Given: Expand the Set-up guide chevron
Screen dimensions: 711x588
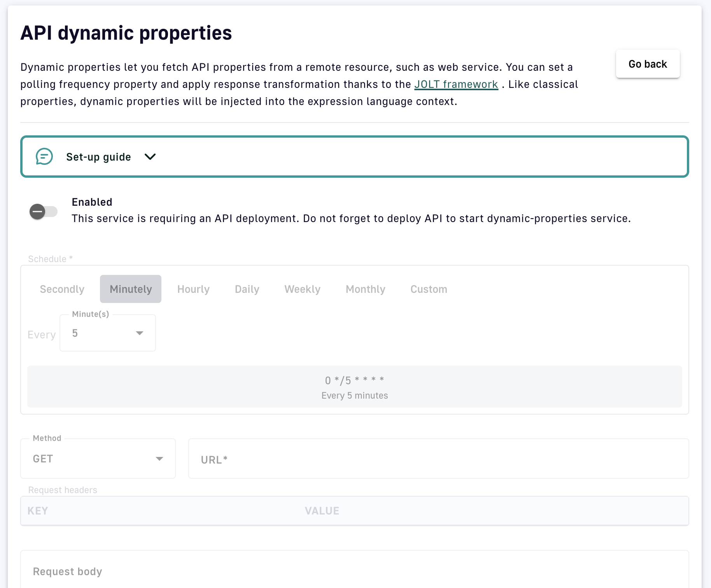Looking at the screenshot, I should 150,157.
